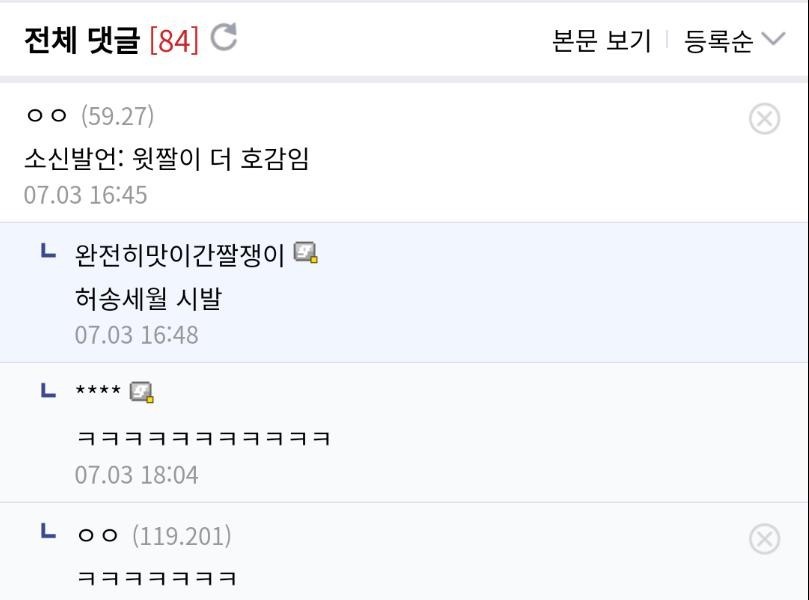Click reply arrow icon before **** nickname
This screenshot has height=600, width=809.
click(48, 391)
